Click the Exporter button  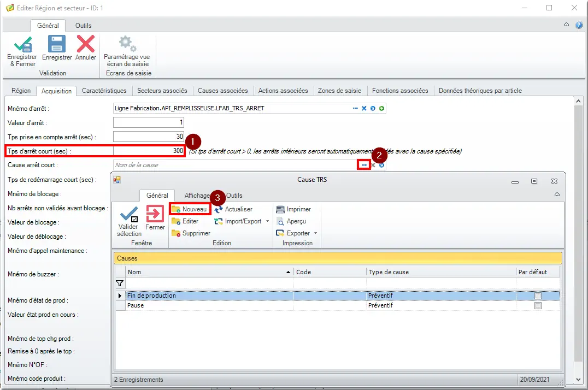coord(293,233)
